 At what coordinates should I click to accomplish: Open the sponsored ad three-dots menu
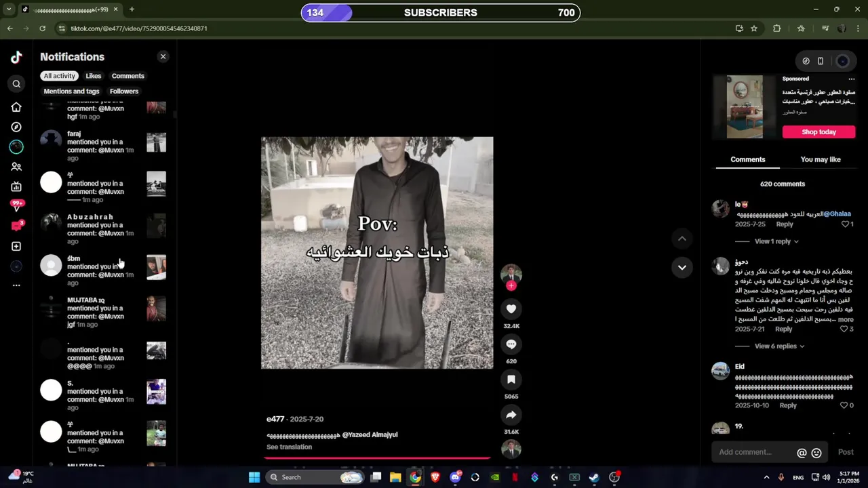pyautogui.click(x=852, y=79)
